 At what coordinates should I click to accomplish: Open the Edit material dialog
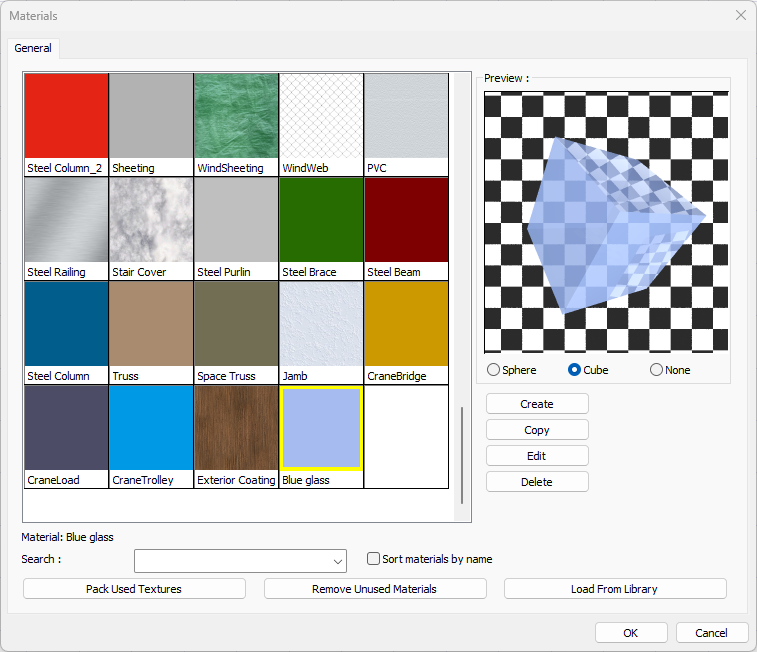537,456
